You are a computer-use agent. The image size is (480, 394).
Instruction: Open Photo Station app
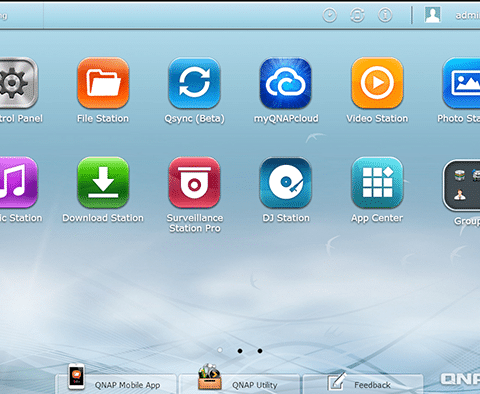461,83
